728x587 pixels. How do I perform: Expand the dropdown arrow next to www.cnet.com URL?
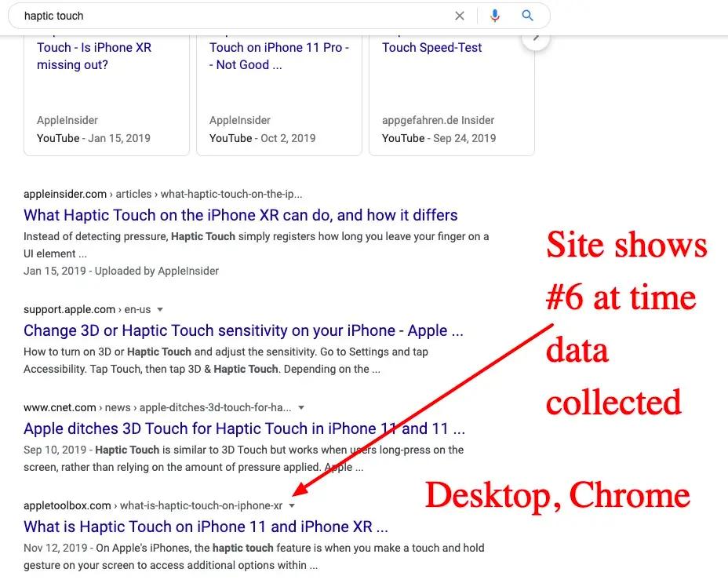[x=301, y=407]
